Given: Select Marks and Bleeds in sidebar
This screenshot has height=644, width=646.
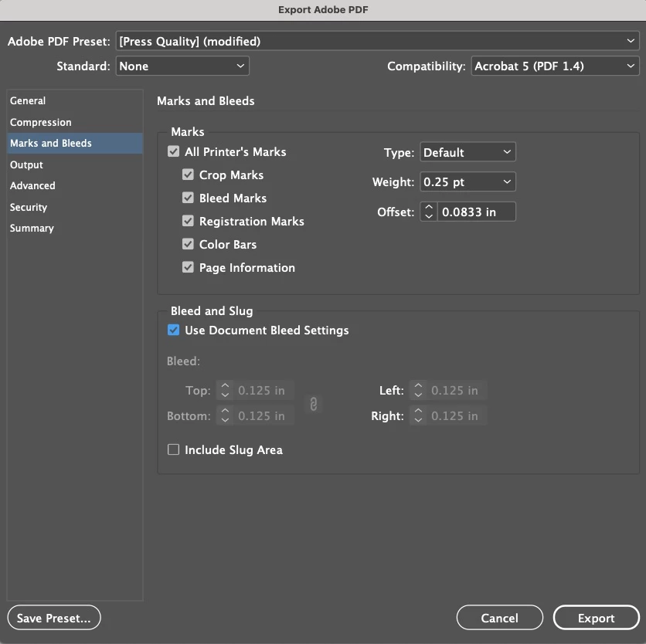Looking at the screenshot, I should click(x=75, y=144).
